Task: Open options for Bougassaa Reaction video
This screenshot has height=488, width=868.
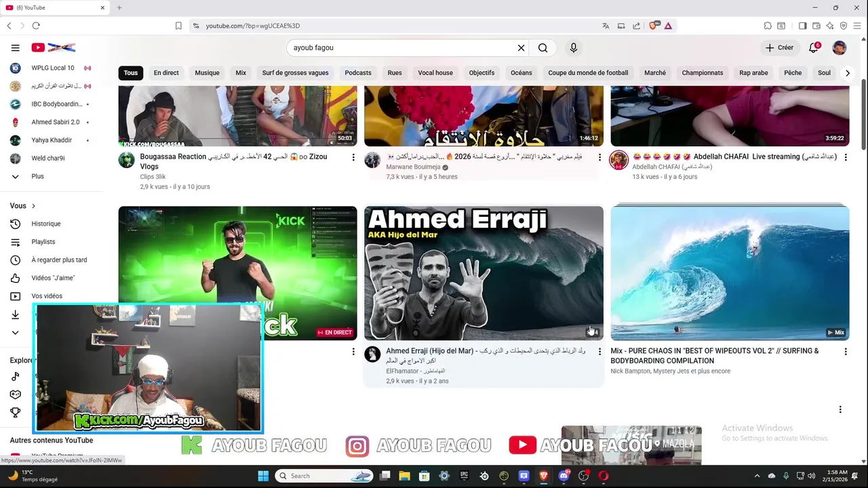Action: coord(353,157)
